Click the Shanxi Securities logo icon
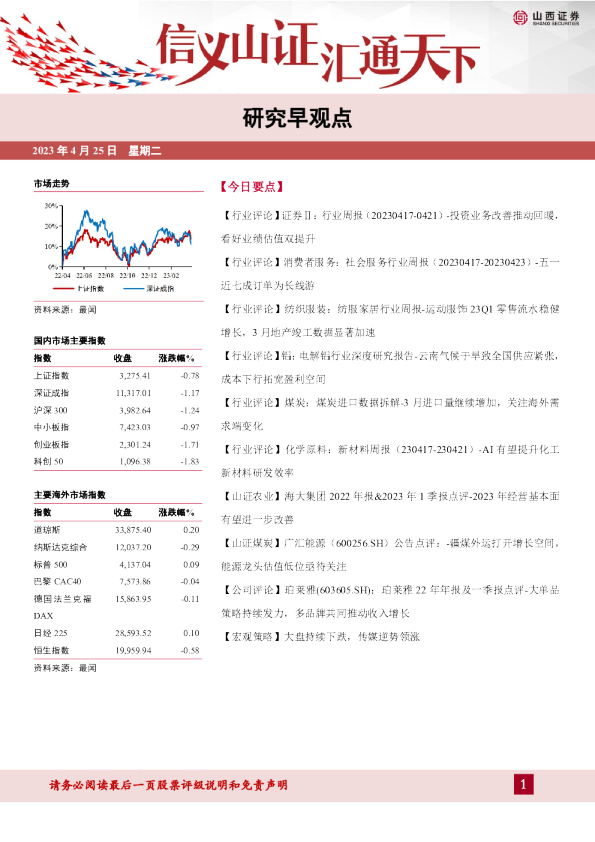595x842 pixels. click(520, 18)
